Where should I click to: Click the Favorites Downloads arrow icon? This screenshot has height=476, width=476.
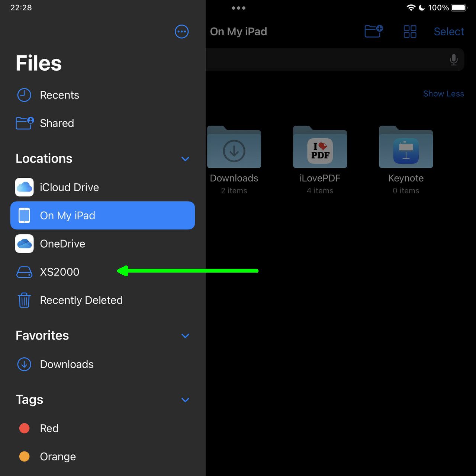click(24, 364)
